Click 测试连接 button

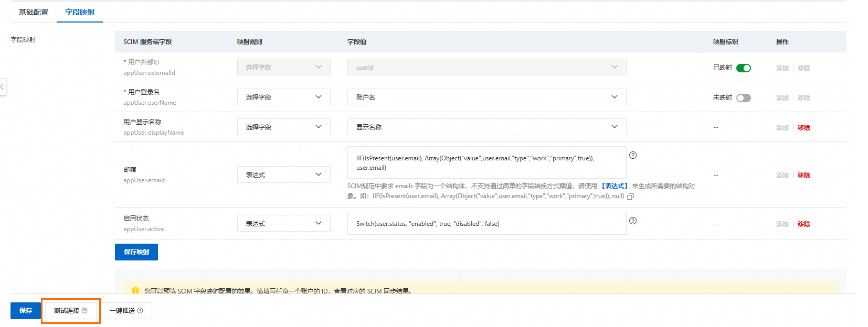click(71, 311)
